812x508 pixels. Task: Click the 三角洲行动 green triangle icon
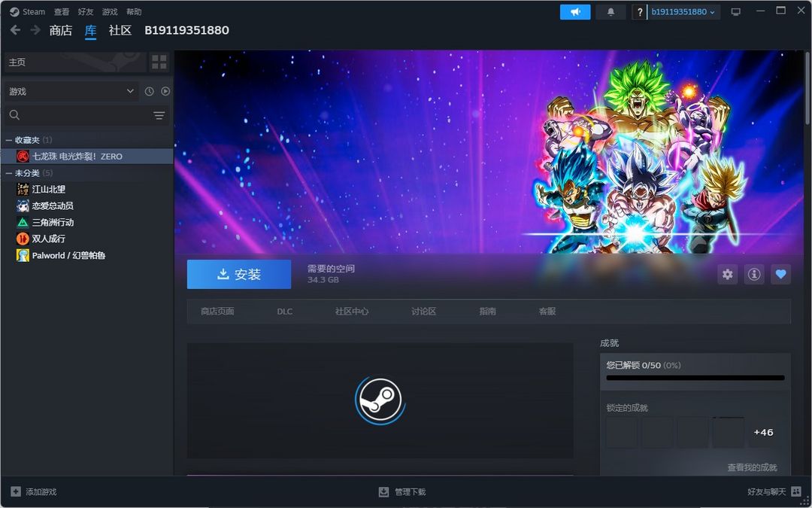[23, 222]
